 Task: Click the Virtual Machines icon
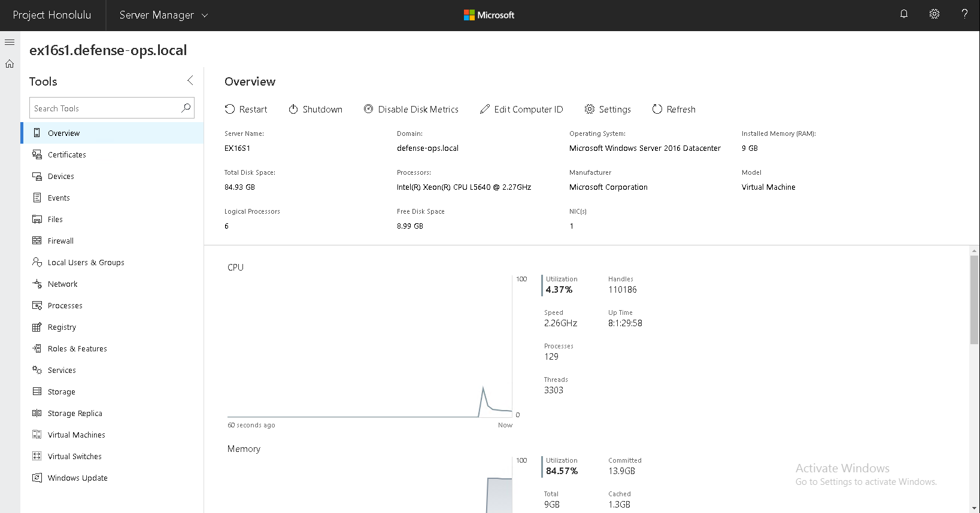[x=37, y=435]
